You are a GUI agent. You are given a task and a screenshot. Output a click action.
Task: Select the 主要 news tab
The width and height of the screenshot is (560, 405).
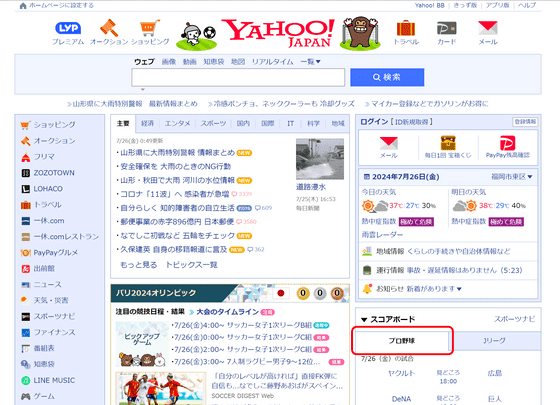(123, 124)
